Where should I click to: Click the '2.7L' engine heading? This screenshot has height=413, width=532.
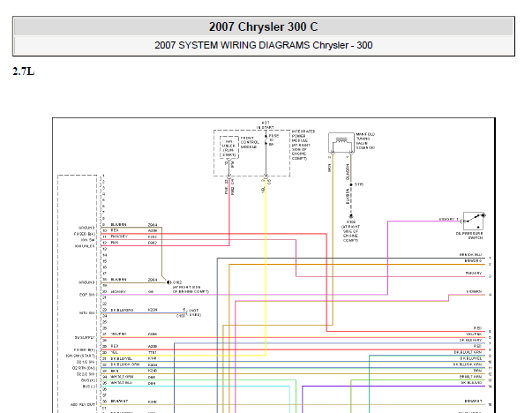coord(24,71)
